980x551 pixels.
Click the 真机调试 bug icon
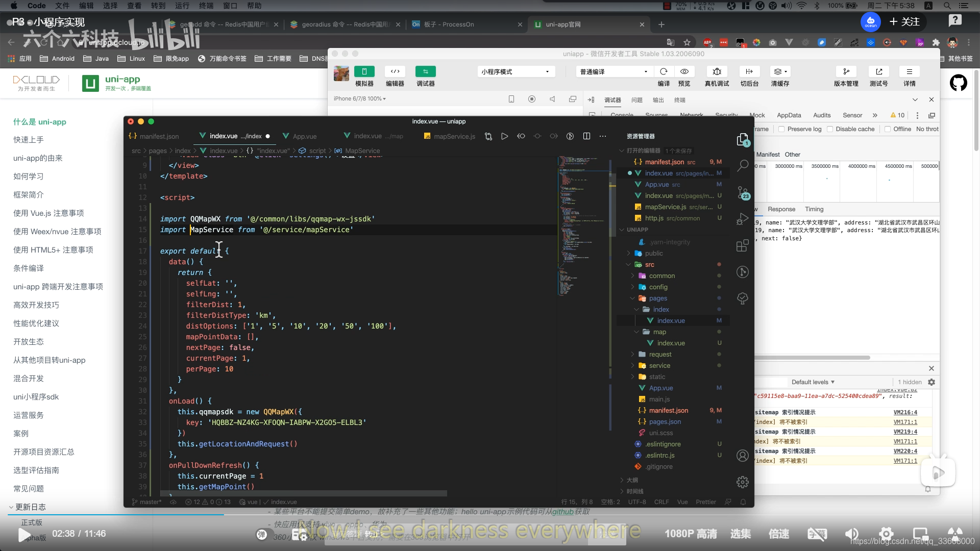point(717,71)
